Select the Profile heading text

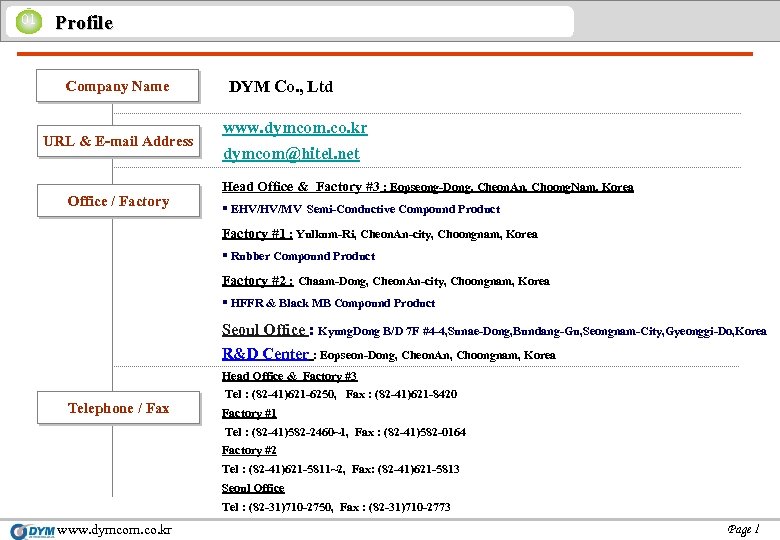pos(84,22)
